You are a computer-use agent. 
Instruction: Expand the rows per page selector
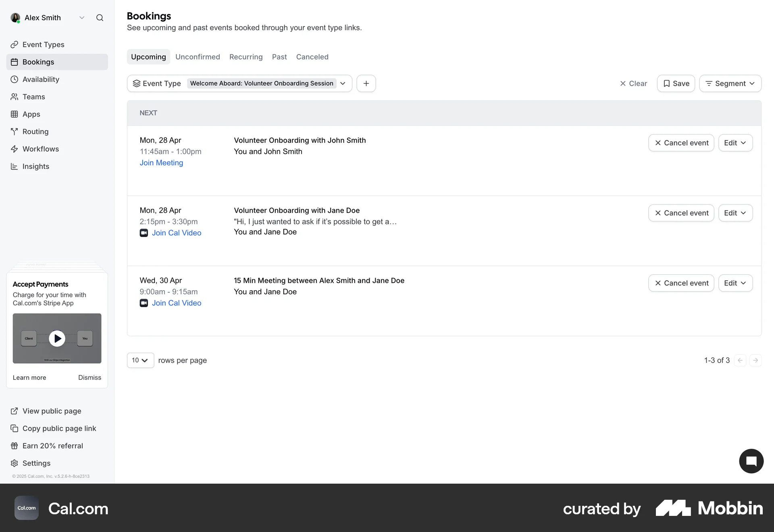coord(140,360)
